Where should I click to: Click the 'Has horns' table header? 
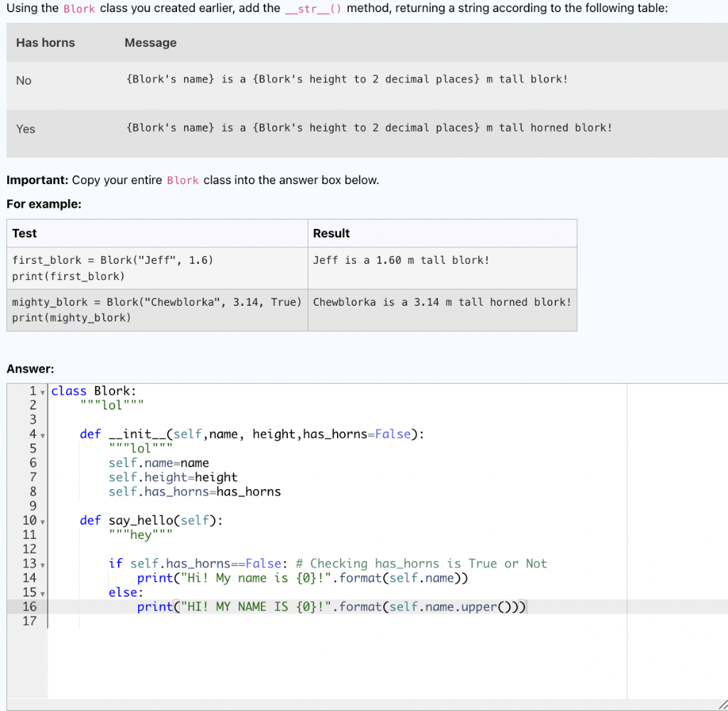click(x=45, y=43)
